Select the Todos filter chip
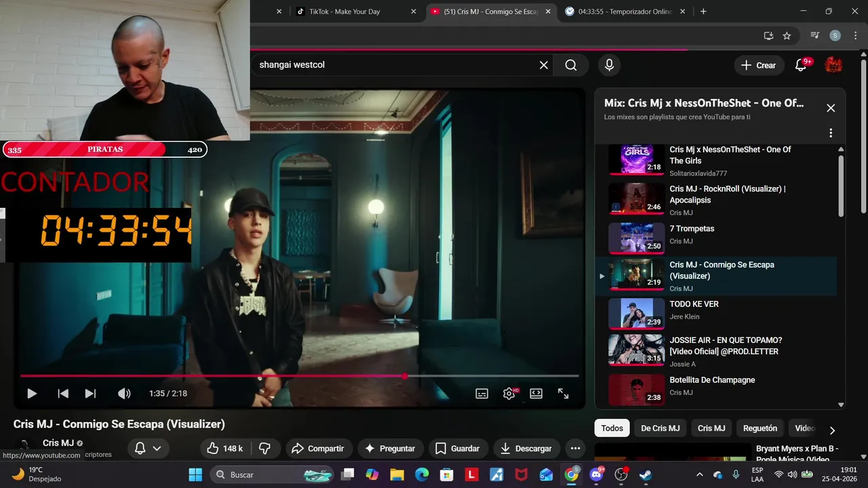The image size is (868, 488). [612, 428]
